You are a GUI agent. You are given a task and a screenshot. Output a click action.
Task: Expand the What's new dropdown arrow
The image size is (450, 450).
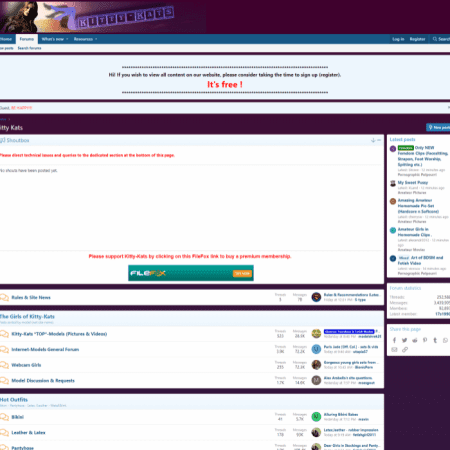(x=67, y=39)
